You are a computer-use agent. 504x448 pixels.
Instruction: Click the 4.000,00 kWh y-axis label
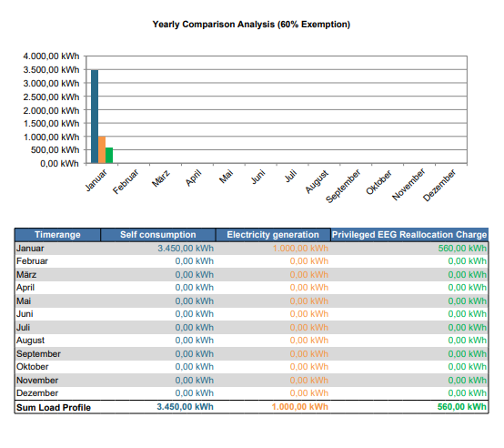coord(51,56)
